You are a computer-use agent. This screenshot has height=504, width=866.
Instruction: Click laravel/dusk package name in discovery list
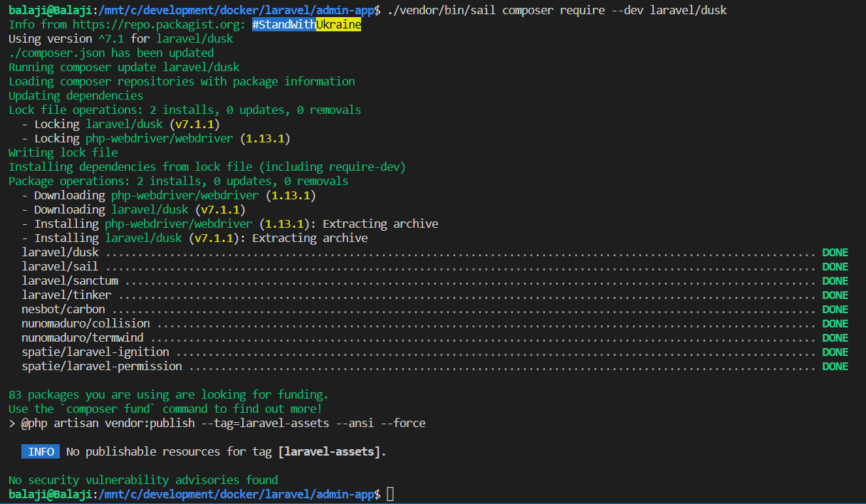pos(60,252)
